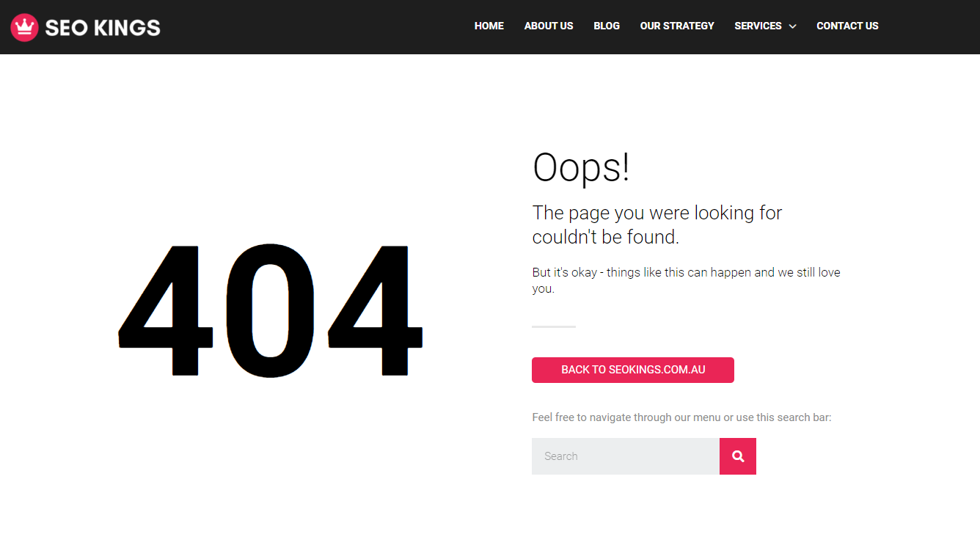Viewport: 980px width, 559px height.
Task: Focus the Search input field
Action: [626, 456]
